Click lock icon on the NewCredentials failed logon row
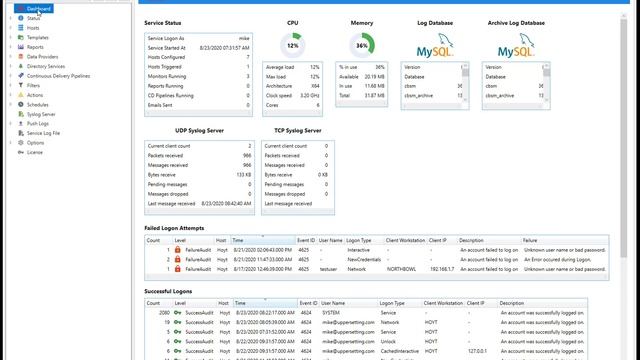 pos(178,259)
